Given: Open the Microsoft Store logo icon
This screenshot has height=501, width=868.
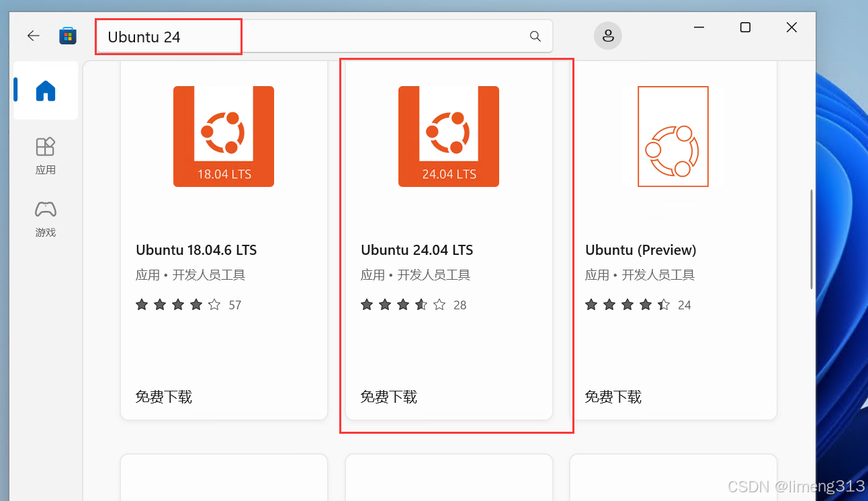Looking at the screenshot, I should pyautogui.click(x=68, y=36).
